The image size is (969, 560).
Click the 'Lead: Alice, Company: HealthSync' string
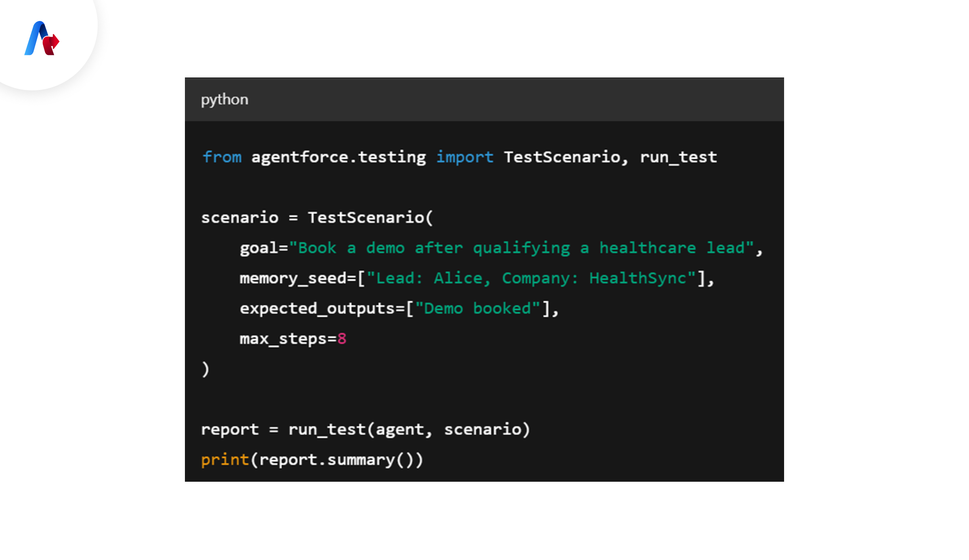531,278
